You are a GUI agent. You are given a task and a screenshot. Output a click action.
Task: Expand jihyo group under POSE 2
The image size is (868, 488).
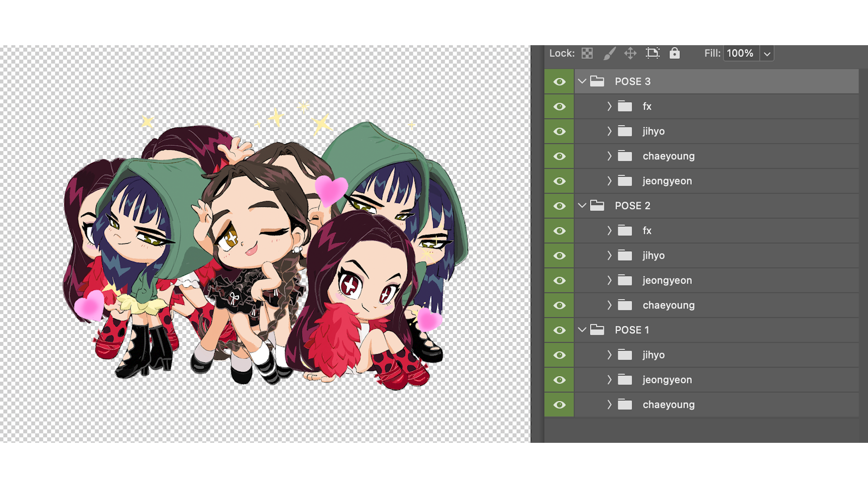(x=609, y=255)
